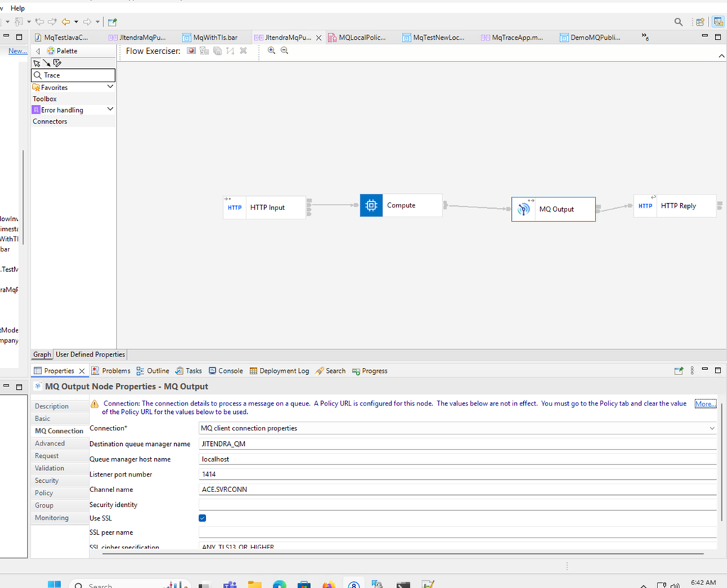Expand the Error handling palette drawer
Viewport: 727px width, 588px height.
tap(110, 109)
